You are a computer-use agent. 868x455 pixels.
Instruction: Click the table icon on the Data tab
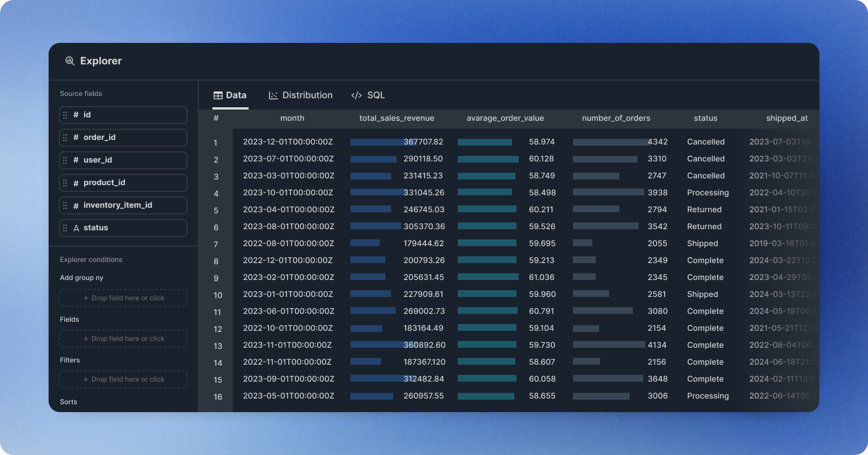pyautogui.click(x=218, y=95)
